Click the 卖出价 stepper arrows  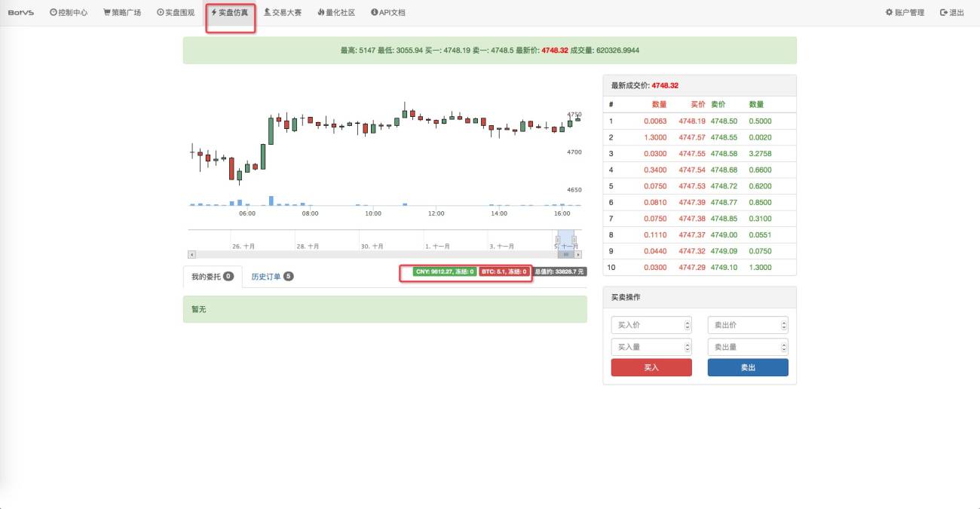click(x=784, y=325)
